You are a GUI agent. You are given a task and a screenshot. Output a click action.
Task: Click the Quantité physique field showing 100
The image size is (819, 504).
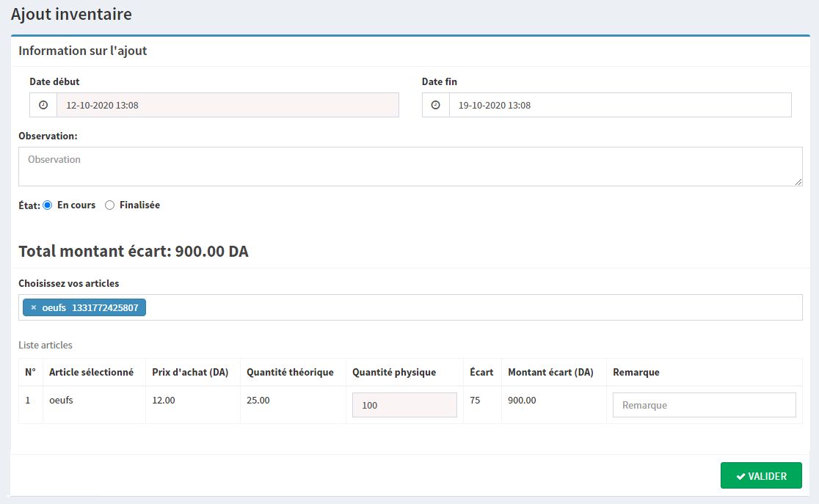point(404,405)
